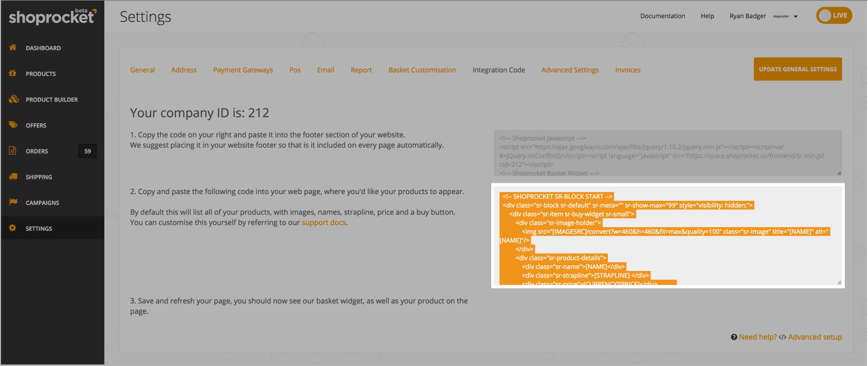Image resolution: width=868 pixels, height=366 pixels.
Task: Open Product Builder in sidebar
Action: pyautogui.click(x=53, y=100)
